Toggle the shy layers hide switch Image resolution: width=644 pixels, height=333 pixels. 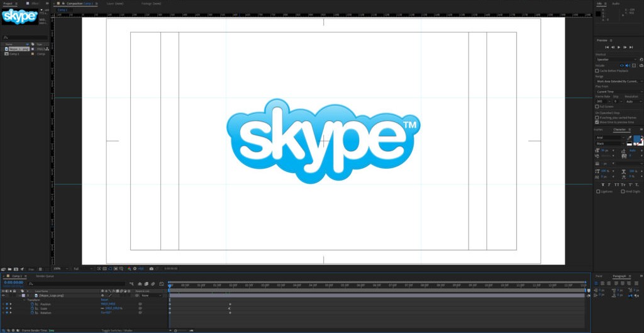[x=140, y=284]
